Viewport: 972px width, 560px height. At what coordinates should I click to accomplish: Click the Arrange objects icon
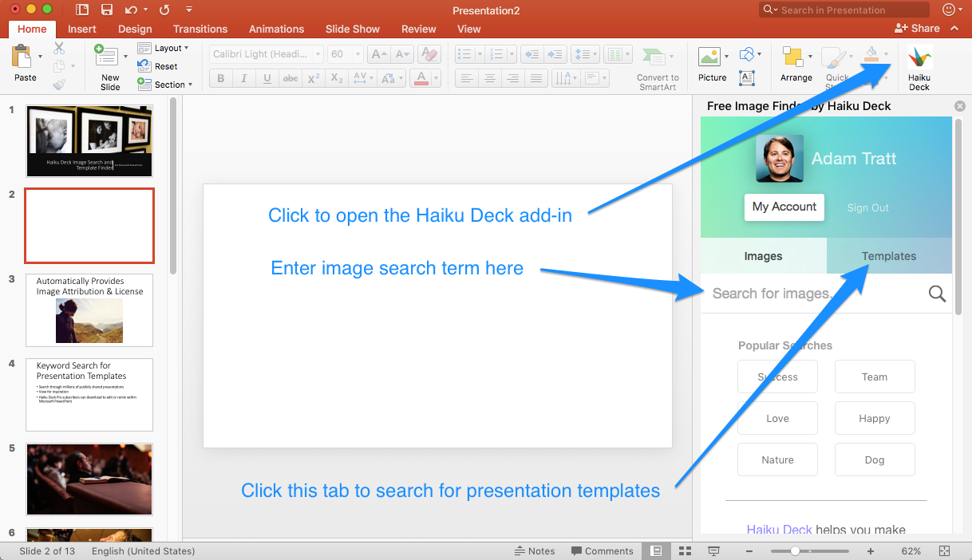point(793,57)
